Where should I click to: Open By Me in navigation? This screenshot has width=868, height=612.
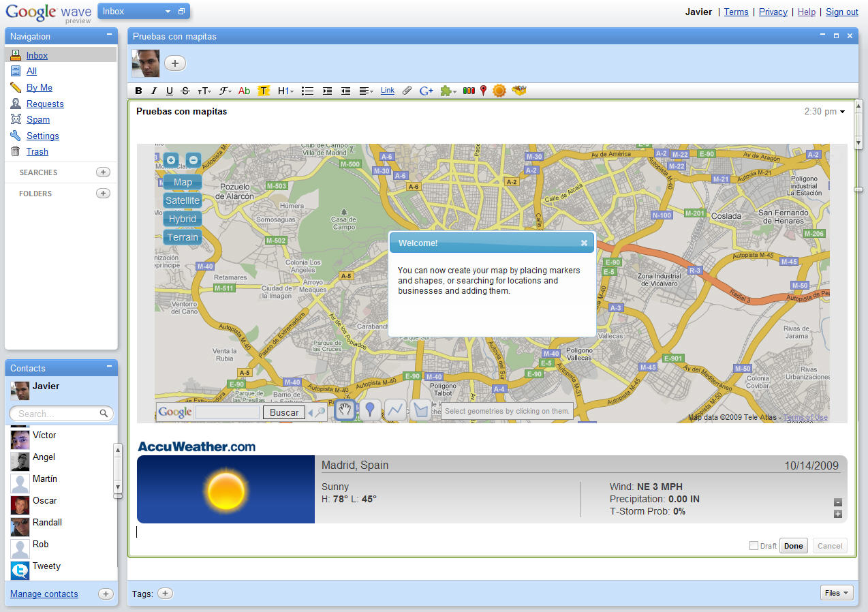[x=40, y=87]
